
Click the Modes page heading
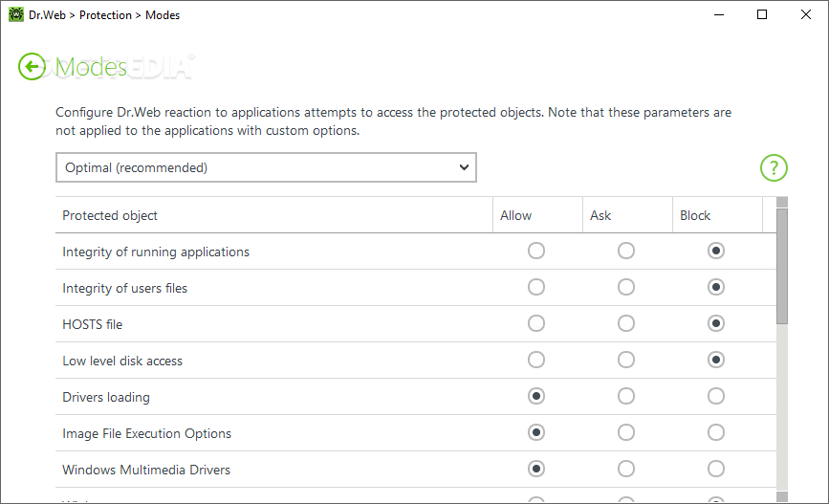click(x=91, y=67)
